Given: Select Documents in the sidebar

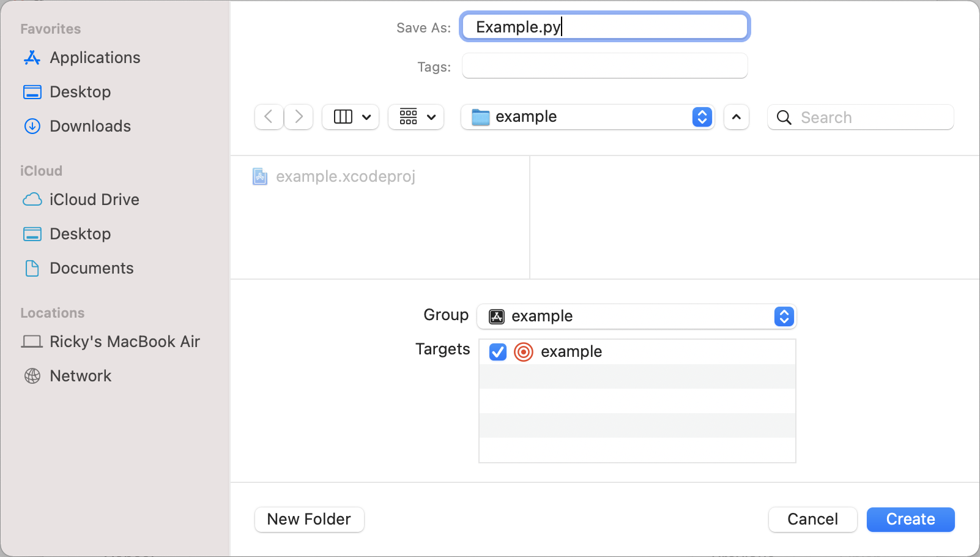Looking at the screenshot, I should (x=91, y=268).
